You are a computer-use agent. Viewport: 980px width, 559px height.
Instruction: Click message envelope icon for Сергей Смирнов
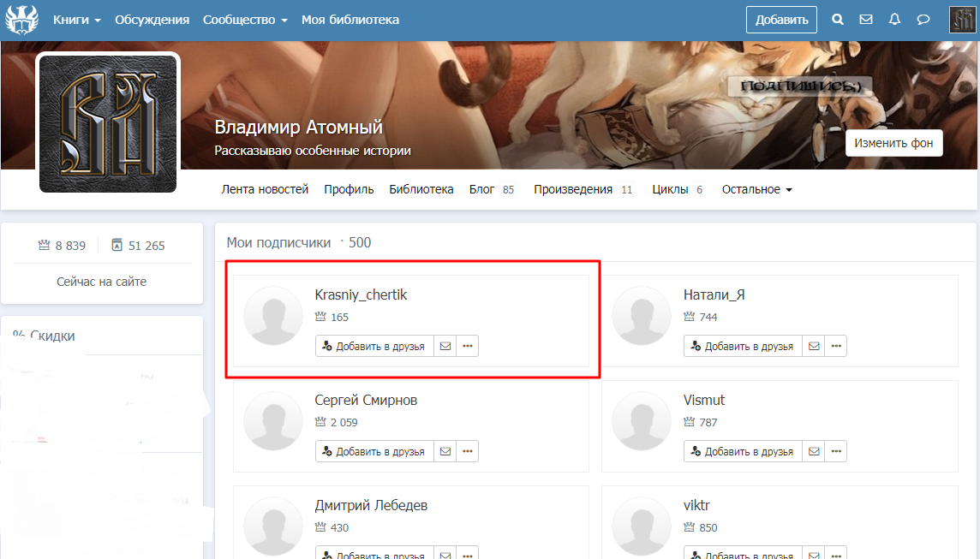(x=445, y=451)
